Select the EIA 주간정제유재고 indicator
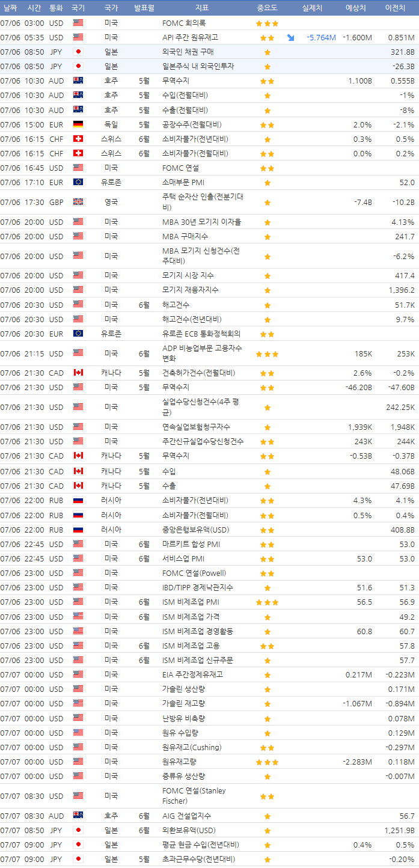419x868 pixels. [192, 674]
